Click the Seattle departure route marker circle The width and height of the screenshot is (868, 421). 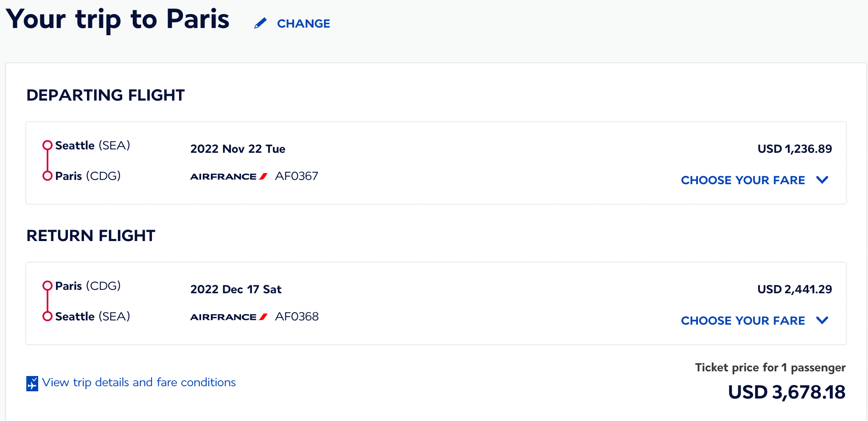47,146
